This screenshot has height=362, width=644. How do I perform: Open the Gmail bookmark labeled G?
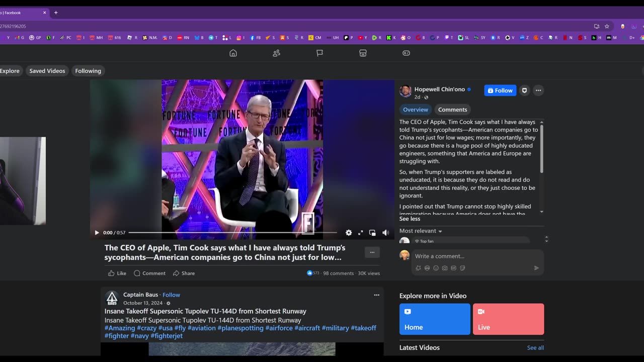coord(19,38)
